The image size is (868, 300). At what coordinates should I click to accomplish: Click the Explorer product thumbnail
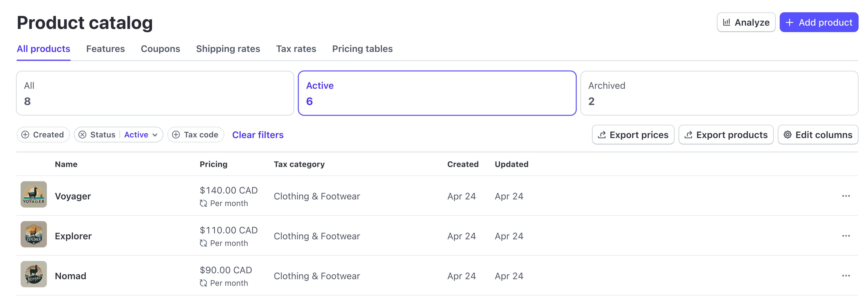[34, 234]
